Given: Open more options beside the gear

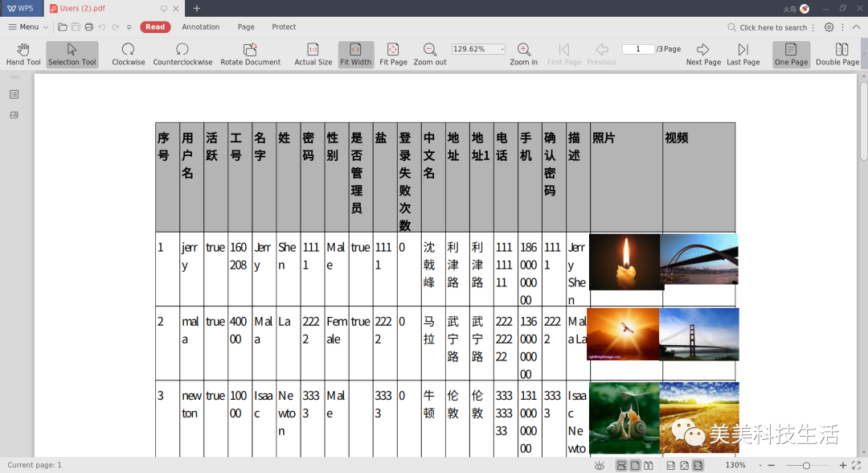Looking at the screenshot, I should (x=842, y=27).
